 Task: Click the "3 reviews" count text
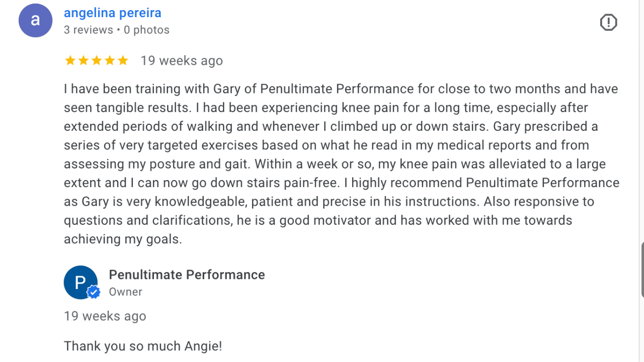(89, 30)
